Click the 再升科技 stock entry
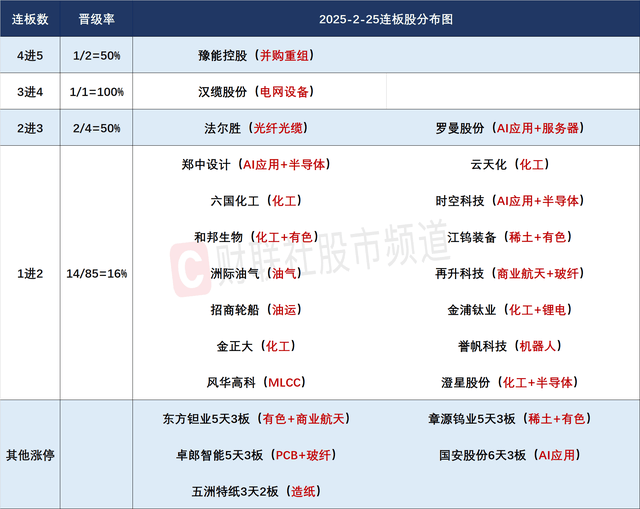This screenshot has height=509, width=640. click(x=460, y=273)
